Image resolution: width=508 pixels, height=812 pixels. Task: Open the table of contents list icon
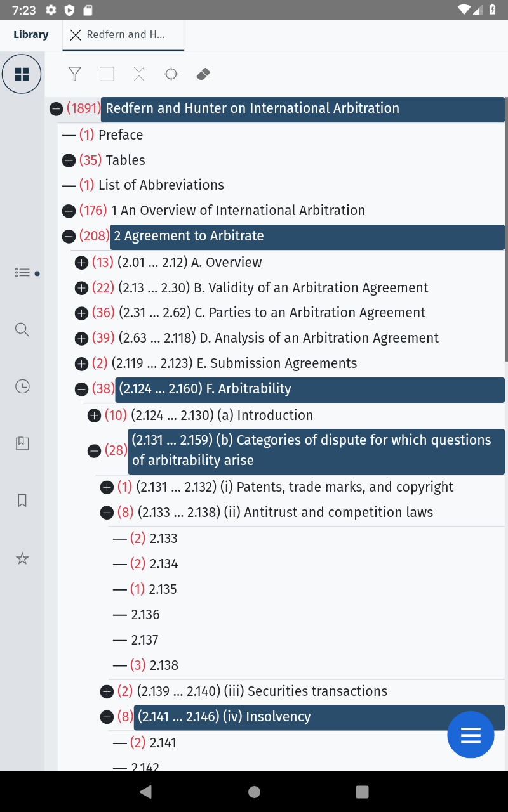22,273
